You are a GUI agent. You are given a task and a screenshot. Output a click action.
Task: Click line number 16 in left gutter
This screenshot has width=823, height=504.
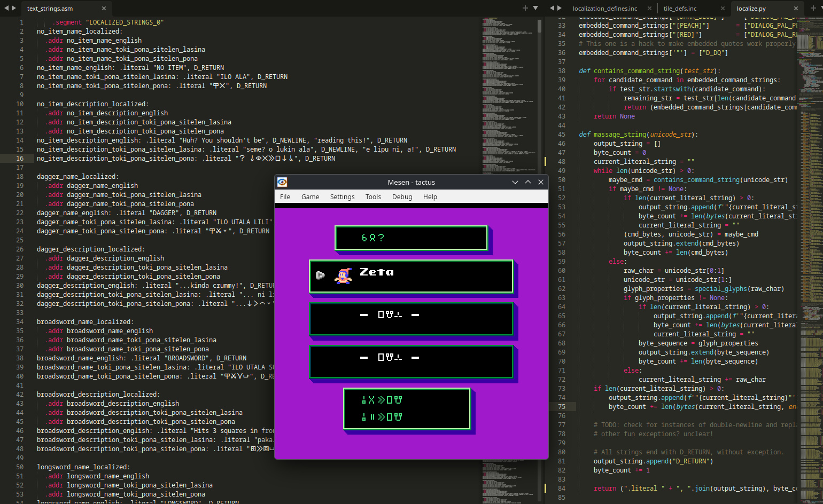(20, 159)
